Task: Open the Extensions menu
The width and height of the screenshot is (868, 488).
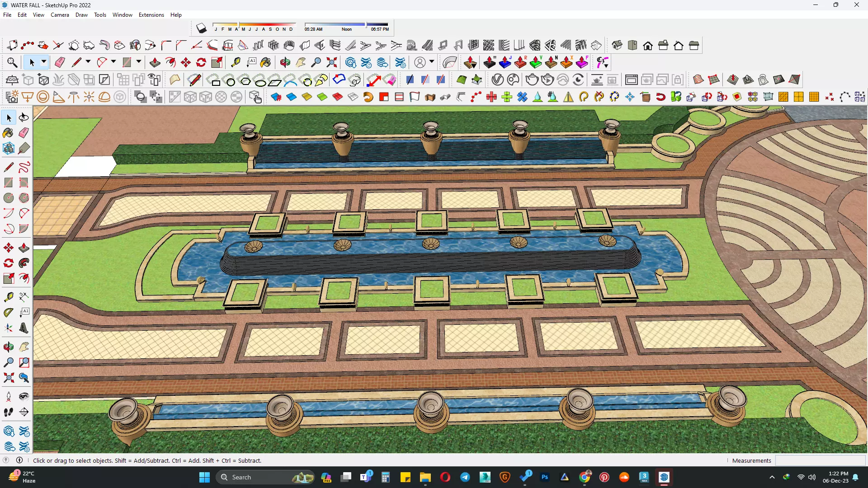Action: [x=151, y=15]
